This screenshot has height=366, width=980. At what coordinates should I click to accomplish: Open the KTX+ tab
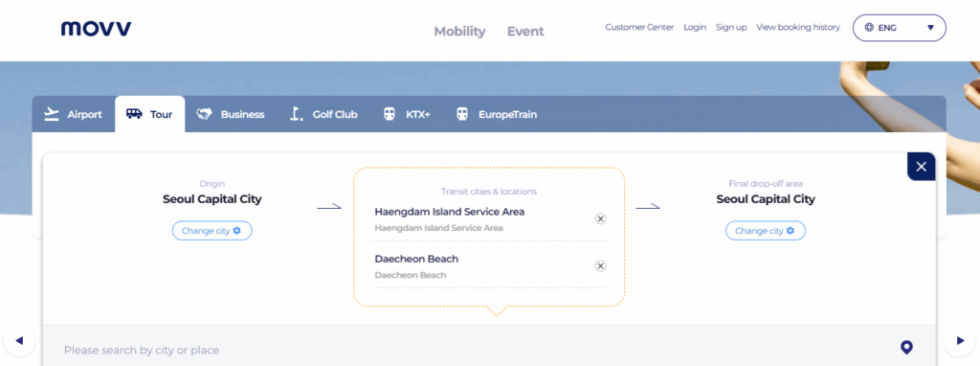tap(406, 114)
